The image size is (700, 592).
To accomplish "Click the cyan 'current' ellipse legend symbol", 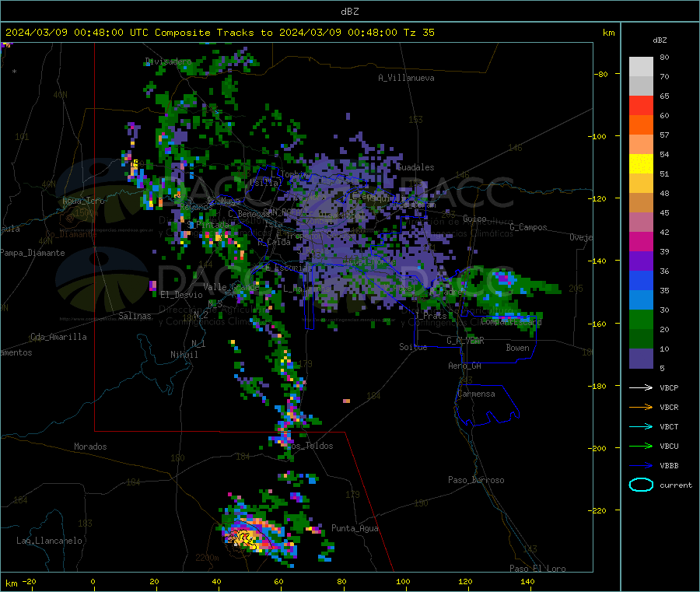I will coord(641,485).
